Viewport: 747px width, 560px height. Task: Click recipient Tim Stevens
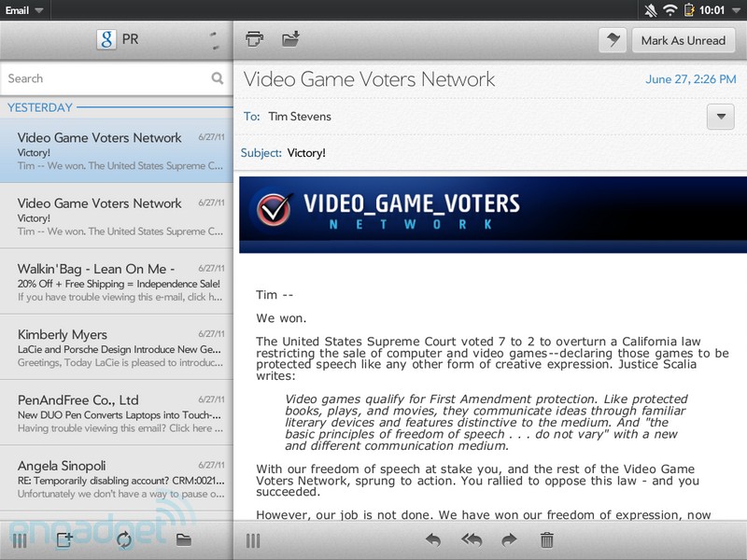[300, 117]
